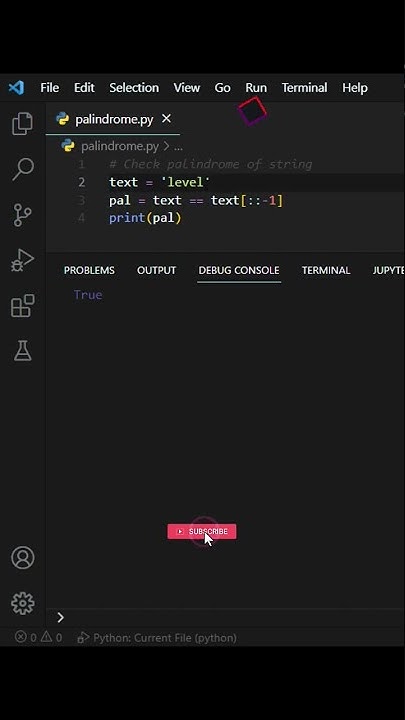Click the True output in console
The height and width of the screenshot is (720, 405).
point(88,294)
